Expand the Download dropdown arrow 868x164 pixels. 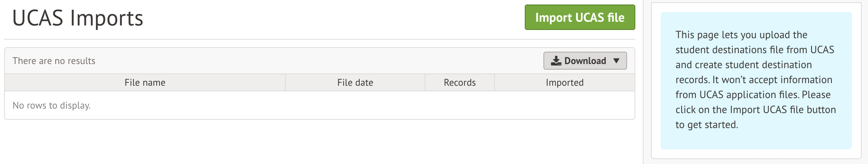coord(616,61)
